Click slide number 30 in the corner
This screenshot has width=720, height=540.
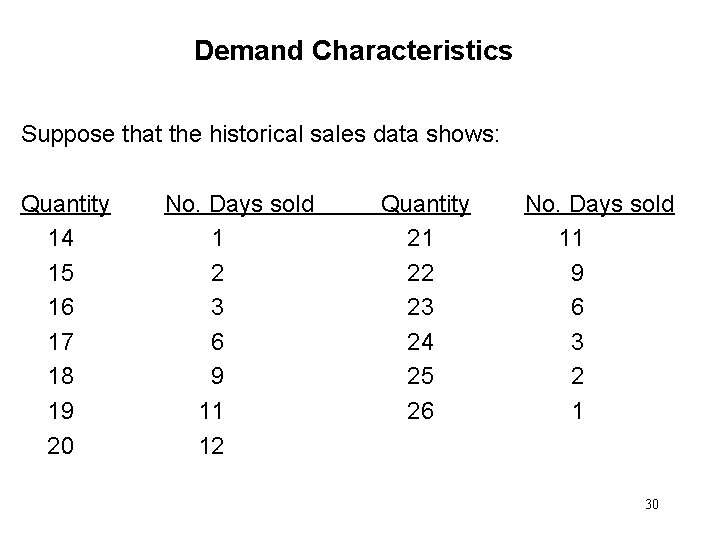pos(652,504)
